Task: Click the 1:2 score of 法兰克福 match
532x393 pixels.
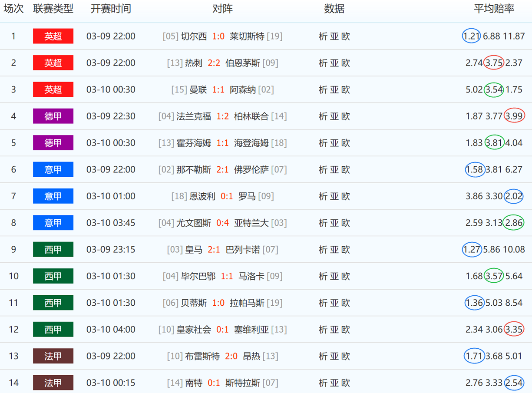Action: (x=223, y=116)
